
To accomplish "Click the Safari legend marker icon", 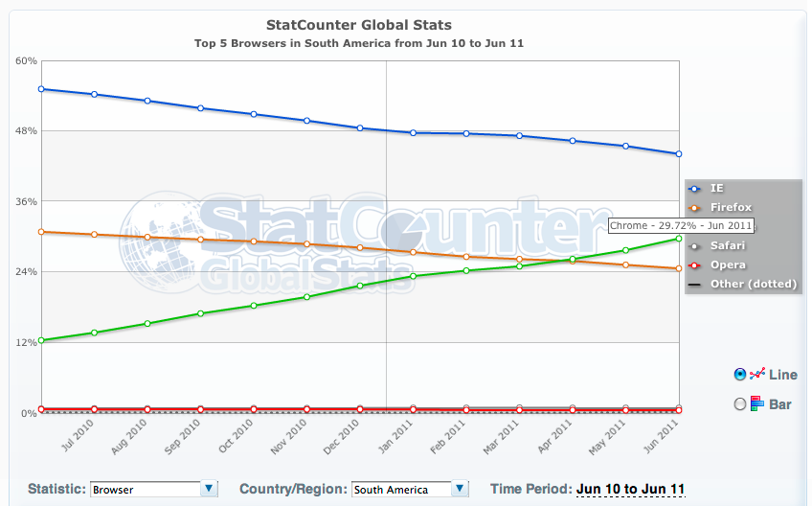I will tap(696, 245).
